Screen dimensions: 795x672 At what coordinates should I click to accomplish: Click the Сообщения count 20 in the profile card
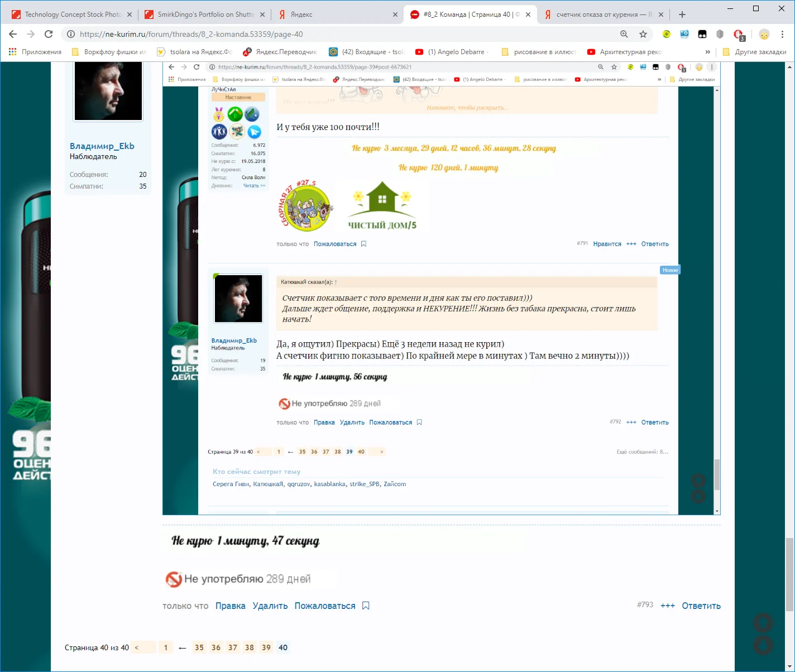click(x=143, y=175)
